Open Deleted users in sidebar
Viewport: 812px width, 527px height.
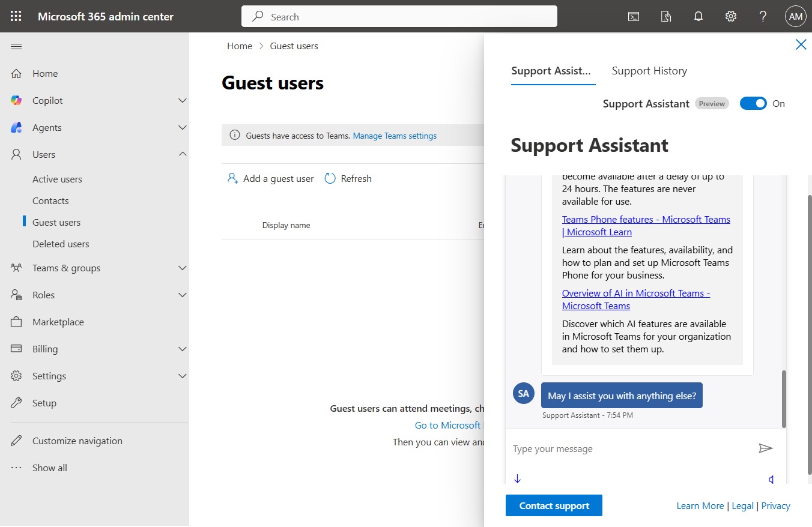[61, 244]
